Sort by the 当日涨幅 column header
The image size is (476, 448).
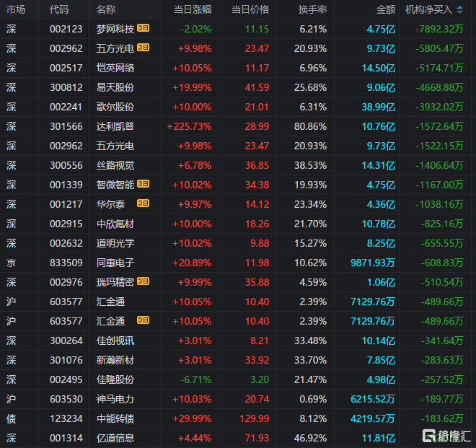click(x=193, y=9)
